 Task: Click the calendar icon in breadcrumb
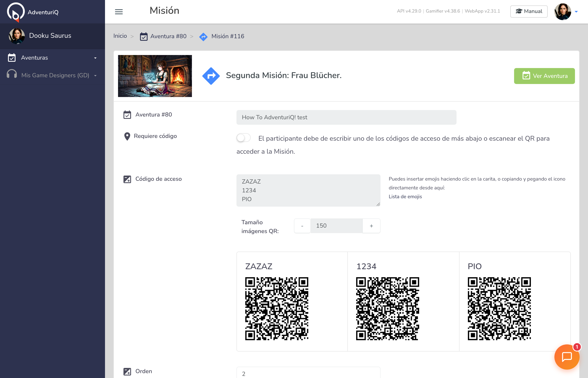144,37
